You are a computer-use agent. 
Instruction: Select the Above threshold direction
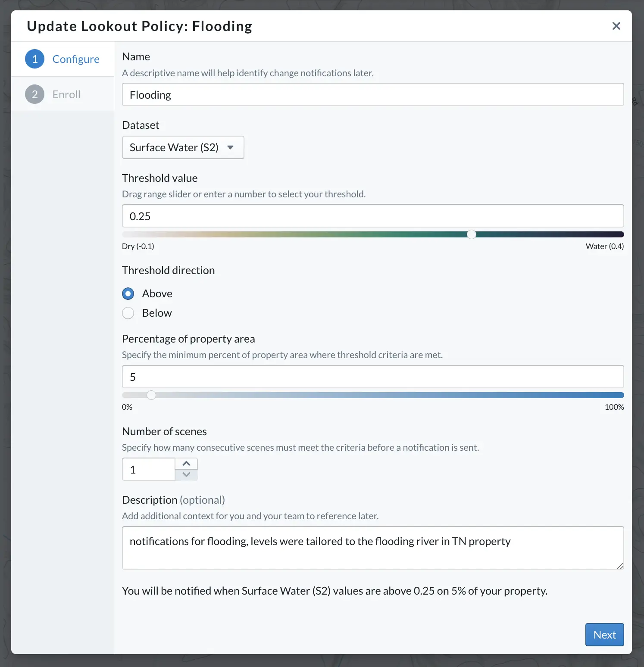128,294
